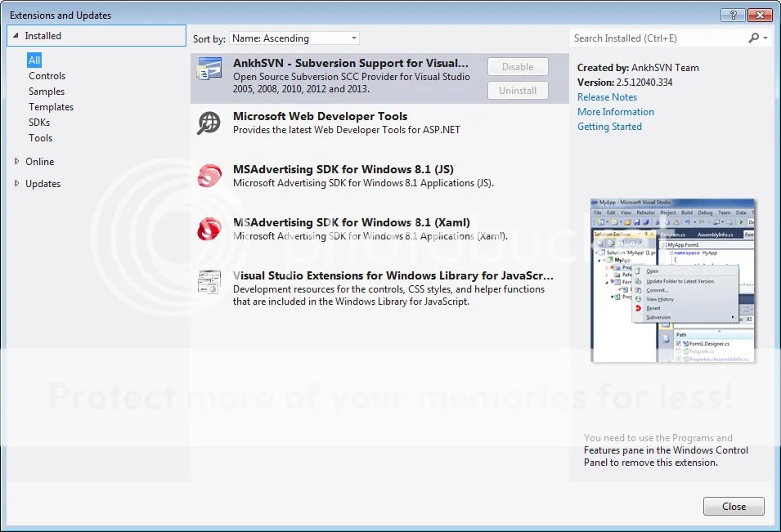Viewport: 781px width, 532px height.
Task: Select the Templates category
Action: tap(51, 106)
